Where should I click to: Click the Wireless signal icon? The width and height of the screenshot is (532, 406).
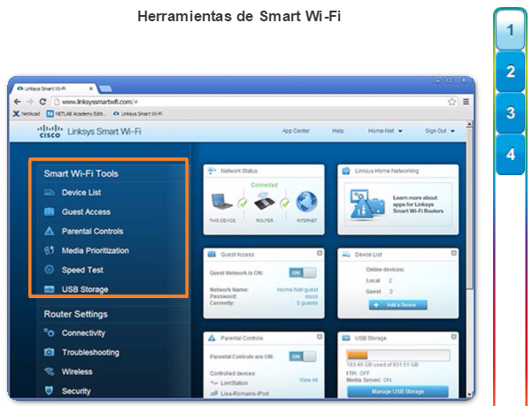[50, 372]
